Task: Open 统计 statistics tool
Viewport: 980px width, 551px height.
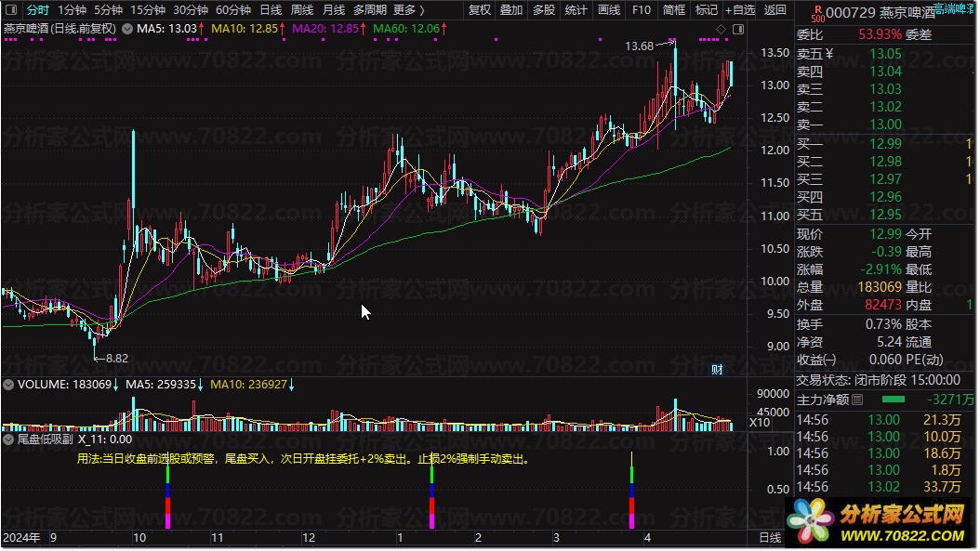Action: coord(576,10)
